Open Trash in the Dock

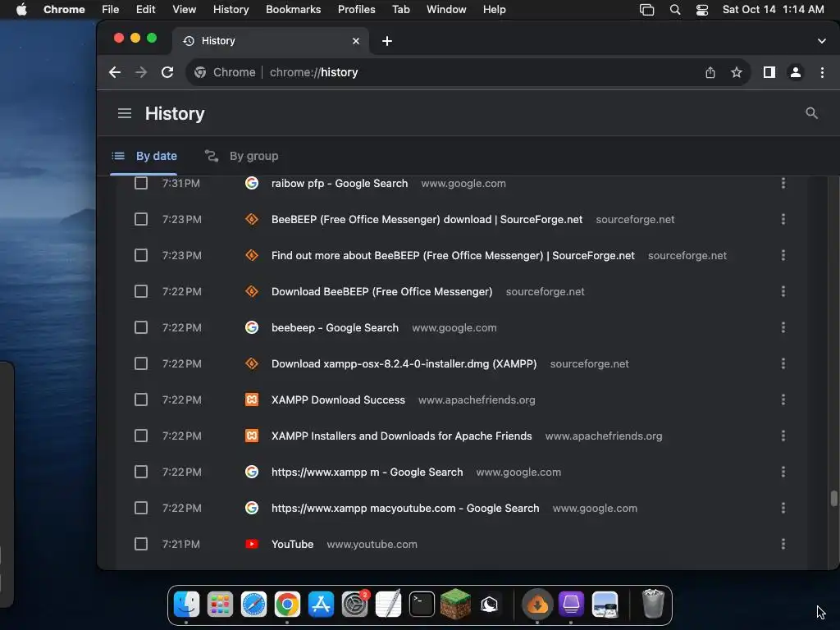[652, 604]
